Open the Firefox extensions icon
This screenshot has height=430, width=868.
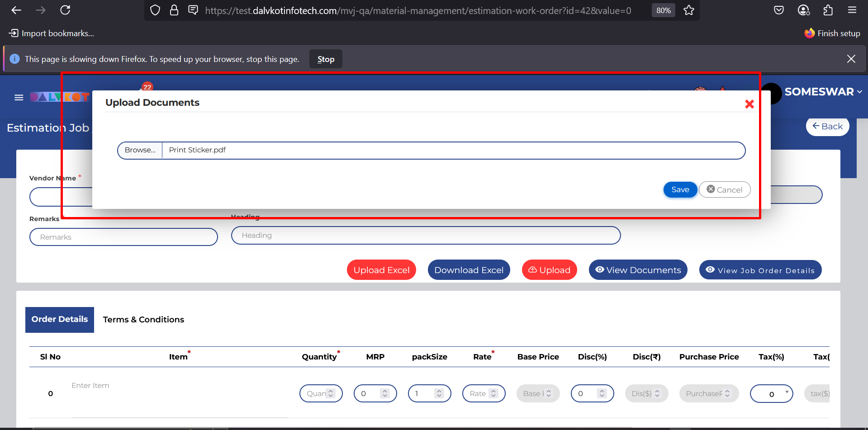pos(828,10)
